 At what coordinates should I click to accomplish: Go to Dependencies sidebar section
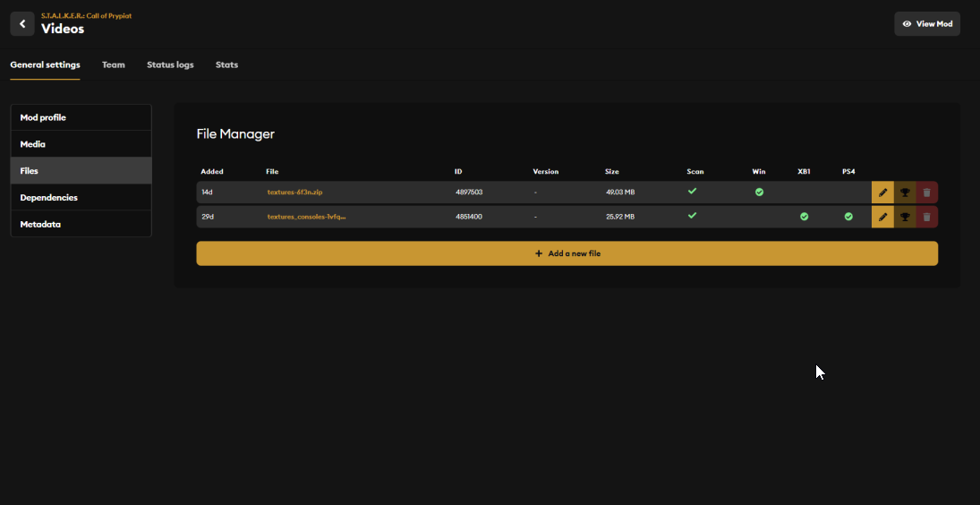(81, 197)
